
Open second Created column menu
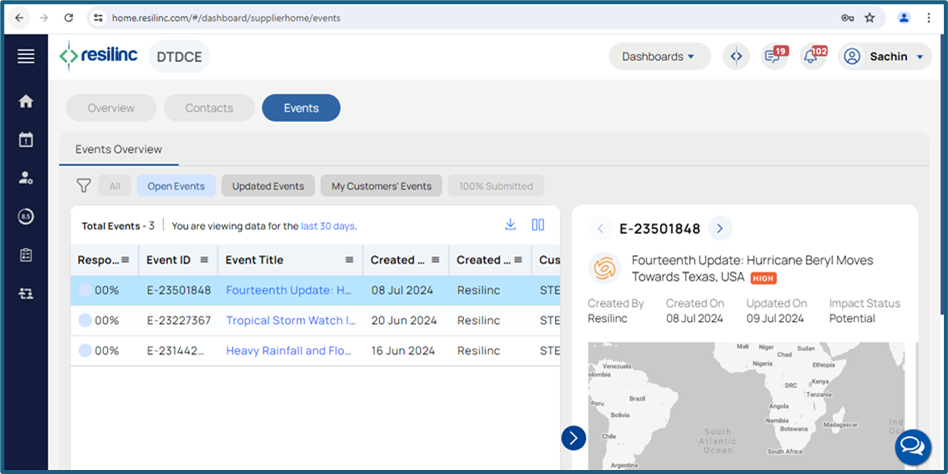518,260
